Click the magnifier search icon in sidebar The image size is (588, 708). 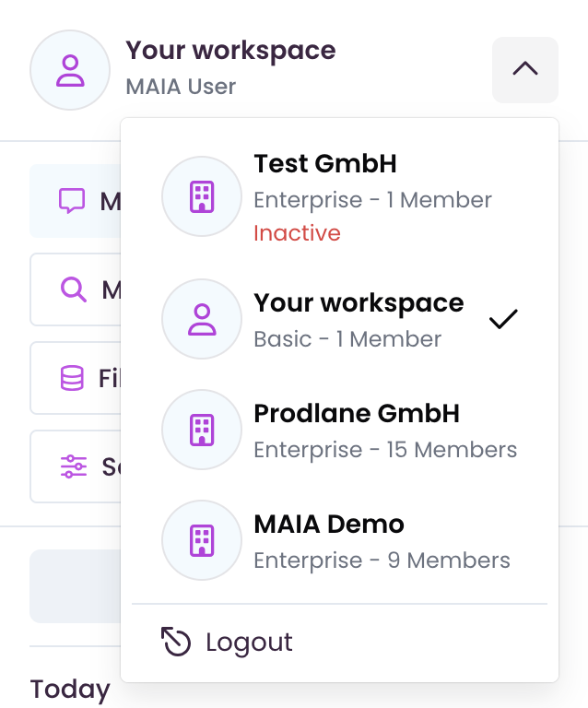(x=73, y=289)
